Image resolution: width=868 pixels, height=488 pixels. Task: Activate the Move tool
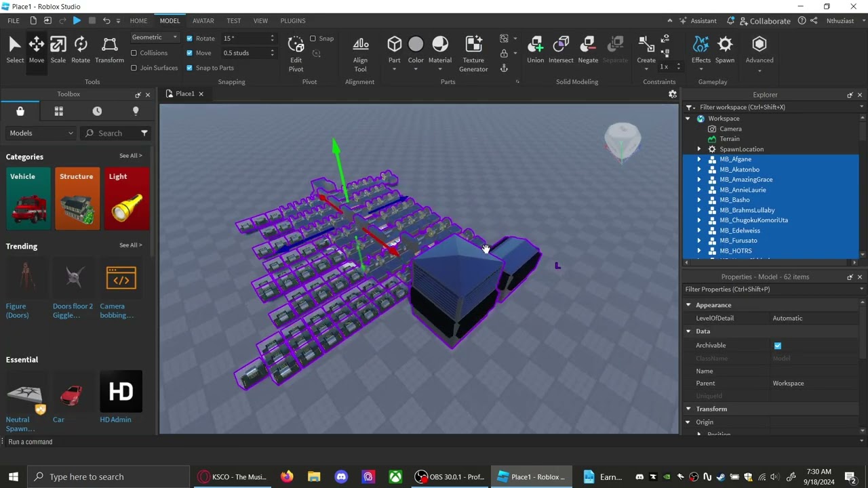click(37, 50)
